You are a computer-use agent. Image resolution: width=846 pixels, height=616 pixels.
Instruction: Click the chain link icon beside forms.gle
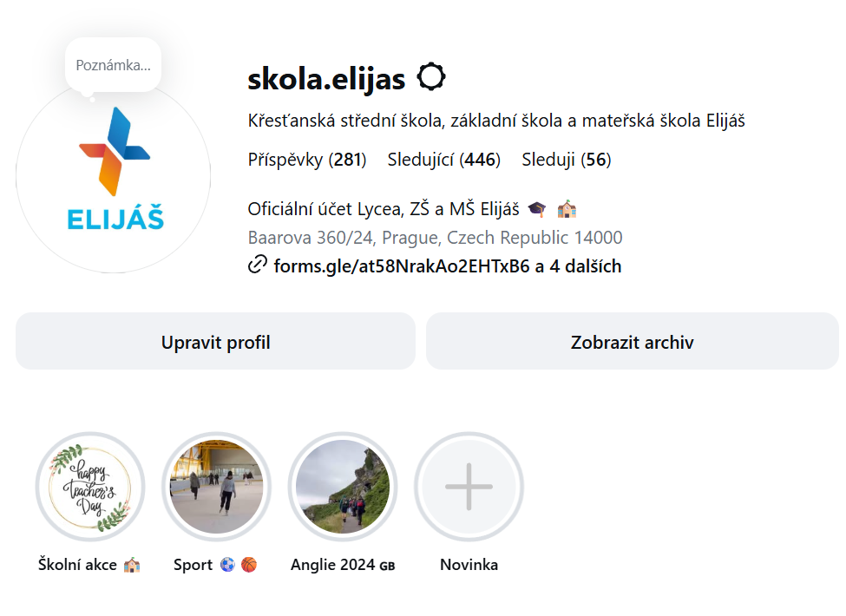(x=258, y=265)
